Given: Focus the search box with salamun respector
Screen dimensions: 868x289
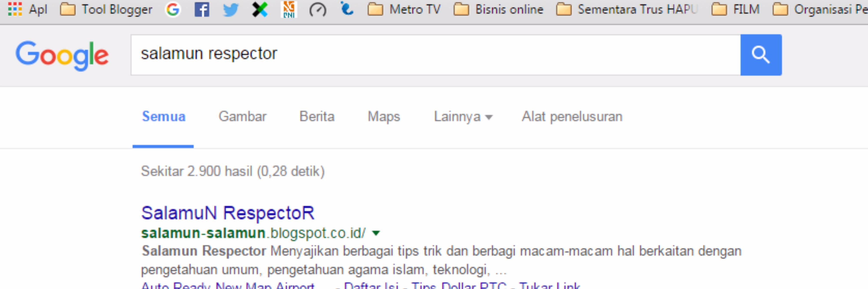Looking at the screenshot, I should (435, 55).
